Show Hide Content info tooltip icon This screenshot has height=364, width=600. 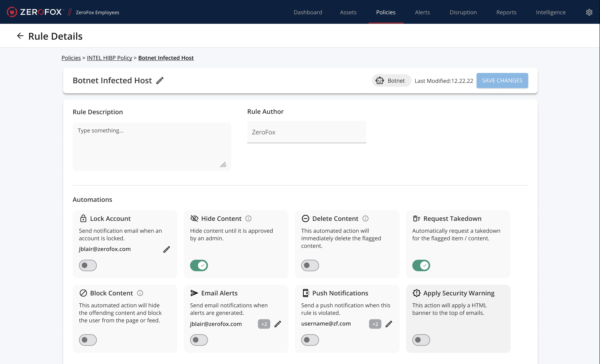(x=248, y=218)
